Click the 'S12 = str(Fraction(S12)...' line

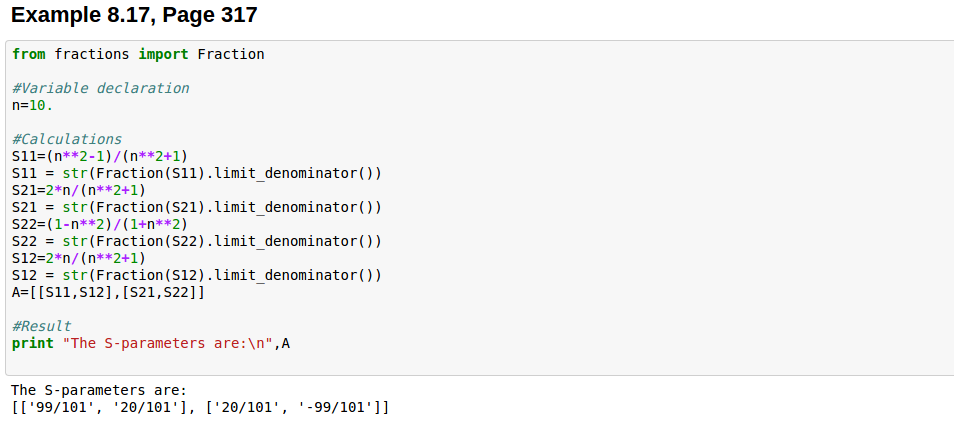(196, 275)
